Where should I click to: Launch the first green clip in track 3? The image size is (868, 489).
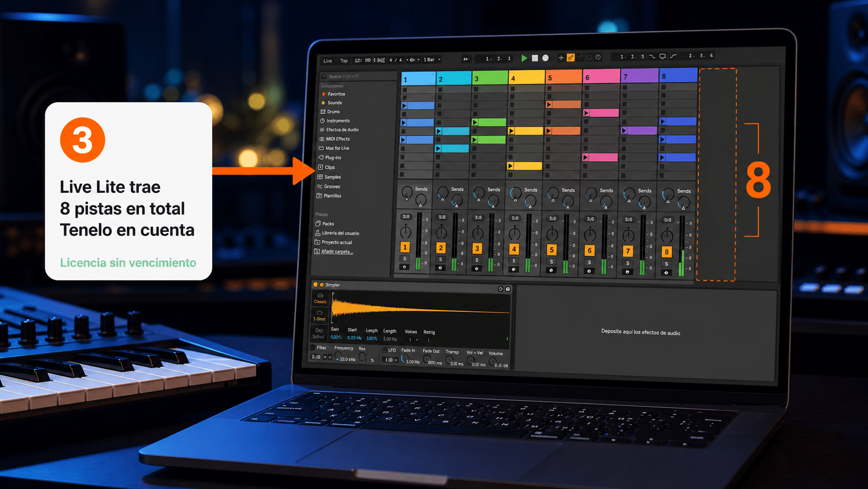pos(475,123)
